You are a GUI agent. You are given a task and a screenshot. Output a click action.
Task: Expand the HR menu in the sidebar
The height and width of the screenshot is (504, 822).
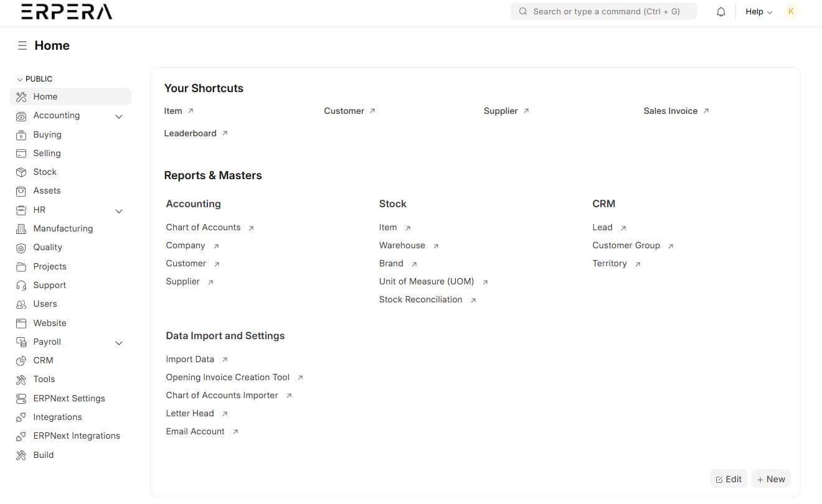tap(119, 211)
